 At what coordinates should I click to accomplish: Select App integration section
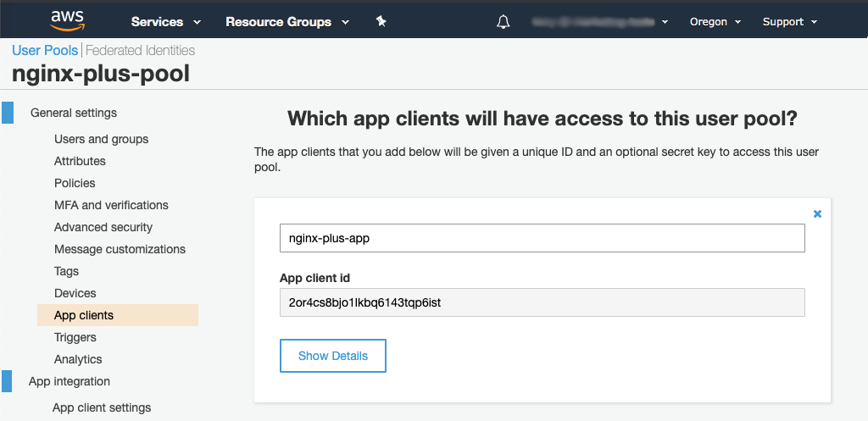click(x=70, y=381)
